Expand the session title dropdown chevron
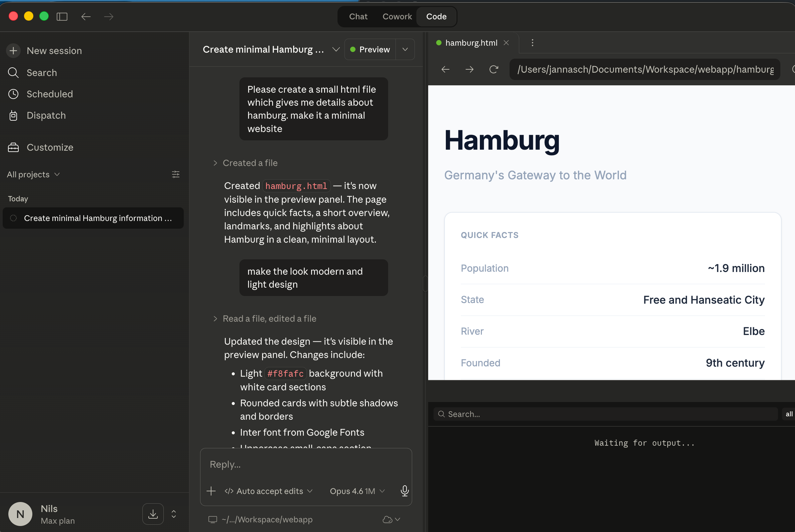Viewport: 795px width, 532px height. click(x=336, y=50)
